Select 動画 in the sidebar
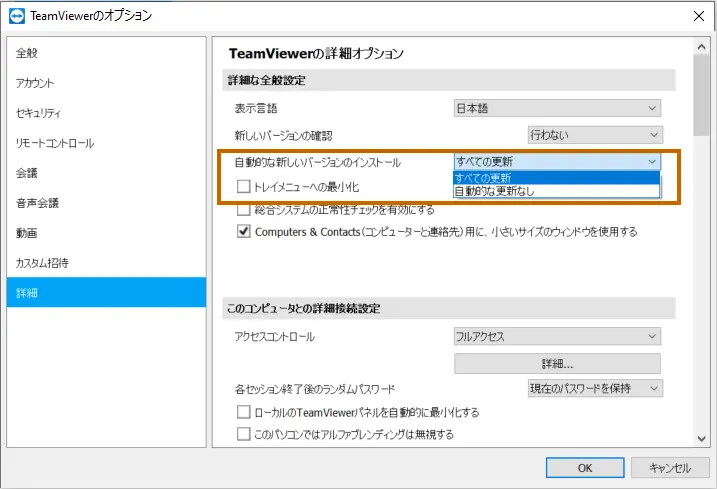The image size is (717, 489). click(106, 233)
